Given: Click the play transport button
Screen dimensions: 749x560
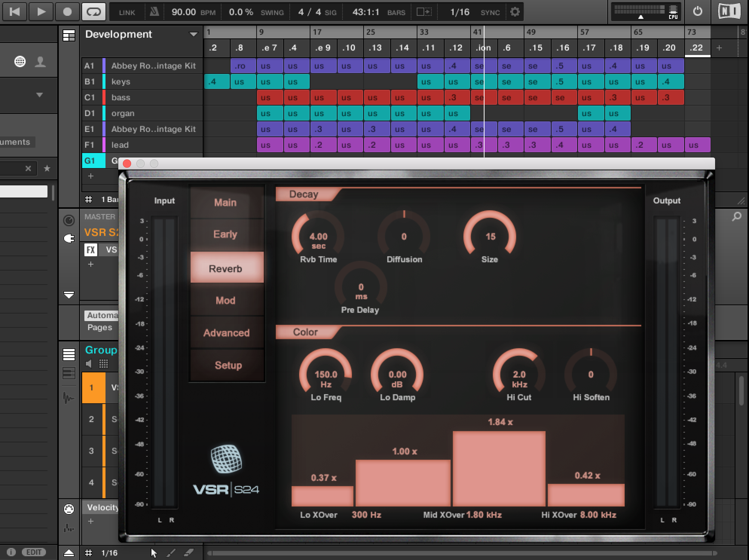Looking at the screenshot, I should (x=41, y=12).
